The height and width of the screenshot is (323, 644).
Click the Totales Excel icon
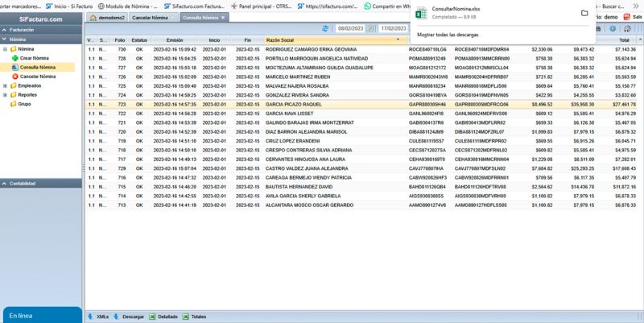click(186, 317)
